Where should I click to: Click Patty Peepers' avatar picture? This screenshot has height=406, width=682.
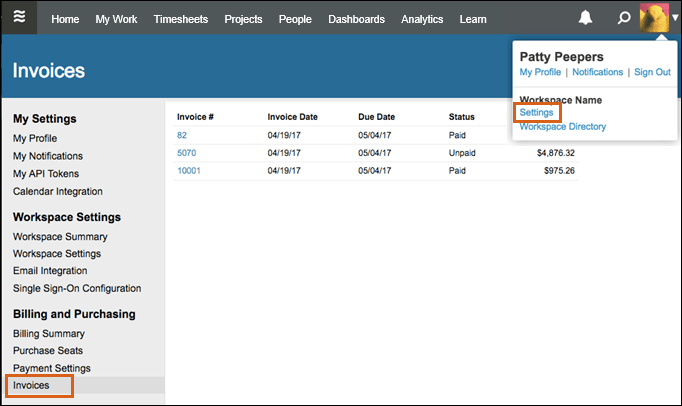[x=654, y=18]
